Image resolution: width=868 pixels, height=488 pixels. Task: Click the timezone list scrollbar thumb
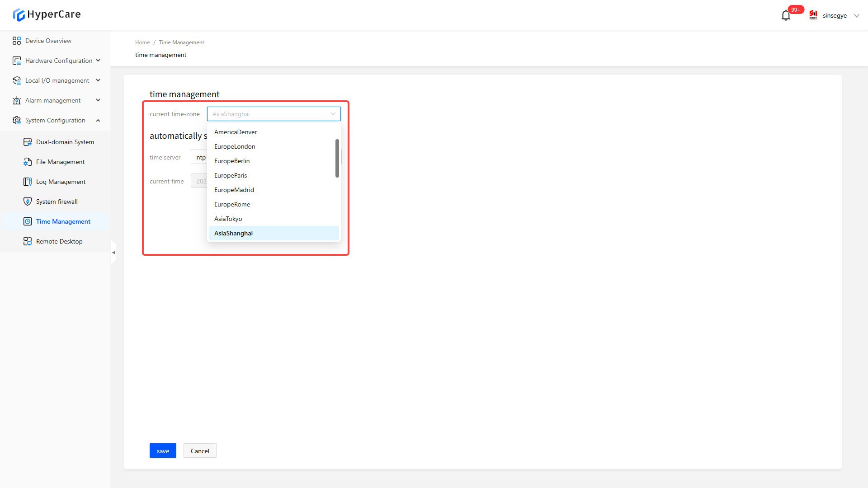click(x=337, y=158)
